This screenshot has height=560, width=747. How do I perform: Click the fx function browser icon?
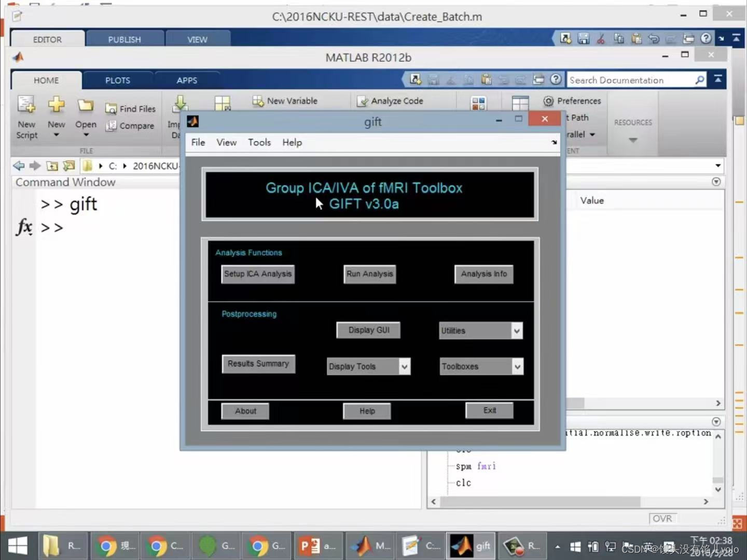point(24,227)
